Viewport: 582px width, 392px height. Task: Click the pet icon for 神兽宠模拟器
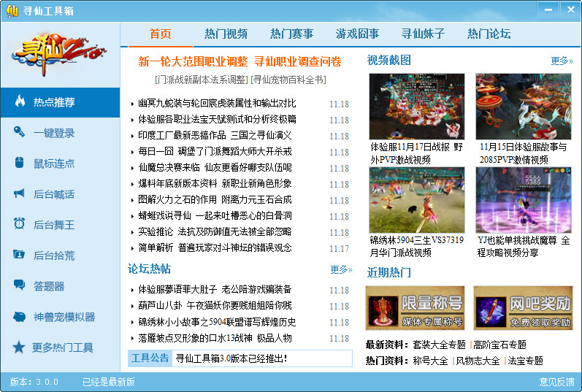coord(19,317)
